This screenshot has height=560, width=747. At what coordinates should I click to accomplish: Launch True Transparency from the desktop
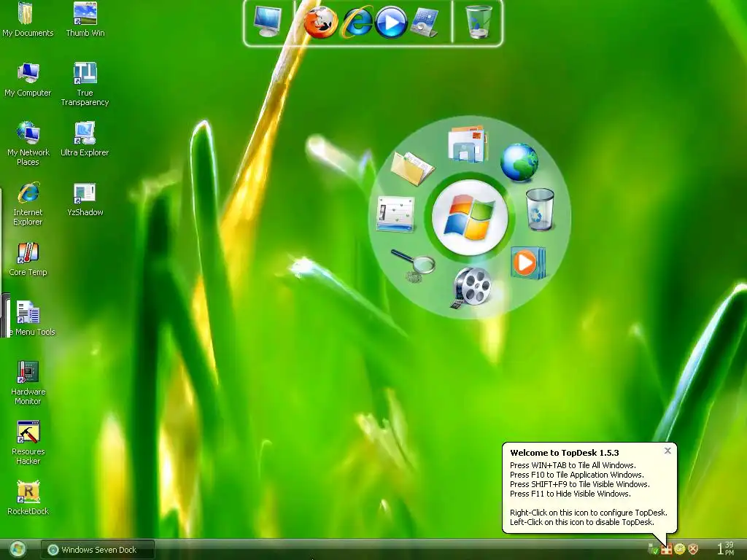pos(85,84)
